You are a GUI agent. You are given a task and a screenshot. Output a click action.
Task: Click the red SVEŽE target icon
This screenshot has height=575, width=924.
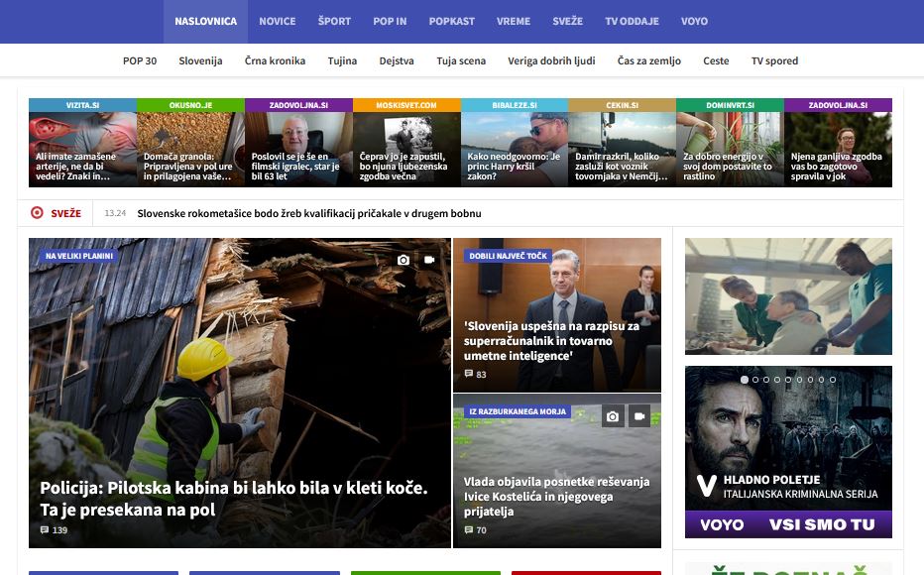coord(38,212)
